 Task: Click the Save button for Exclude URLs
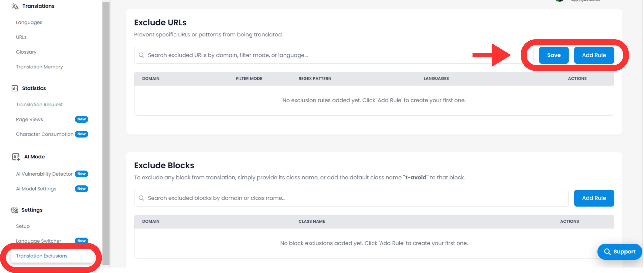[x=553, y=55]
